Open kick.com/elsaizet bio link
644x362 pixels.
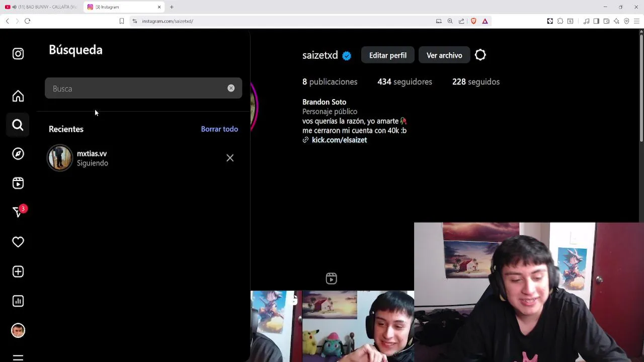pos(339,140)
